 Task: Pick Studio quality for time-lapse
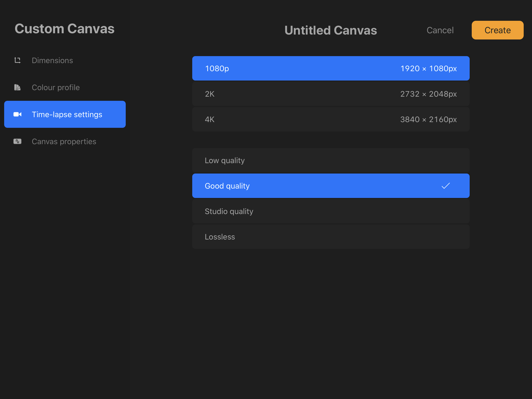331,211
